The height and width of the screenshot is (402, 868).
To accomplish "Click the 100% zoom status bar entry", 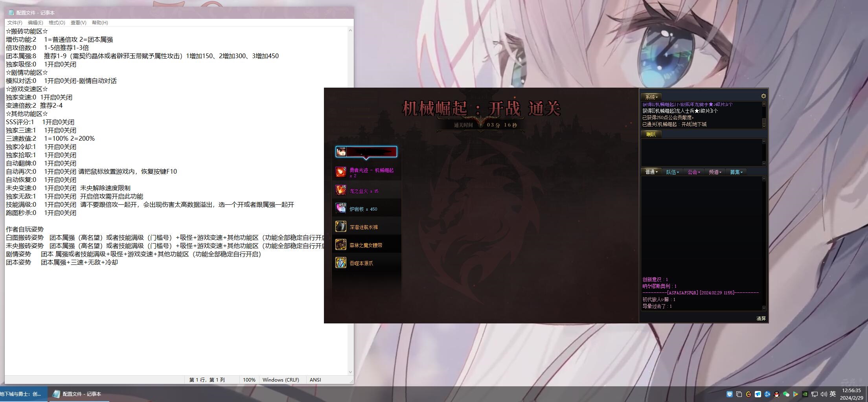I will [x=249, y=380].
